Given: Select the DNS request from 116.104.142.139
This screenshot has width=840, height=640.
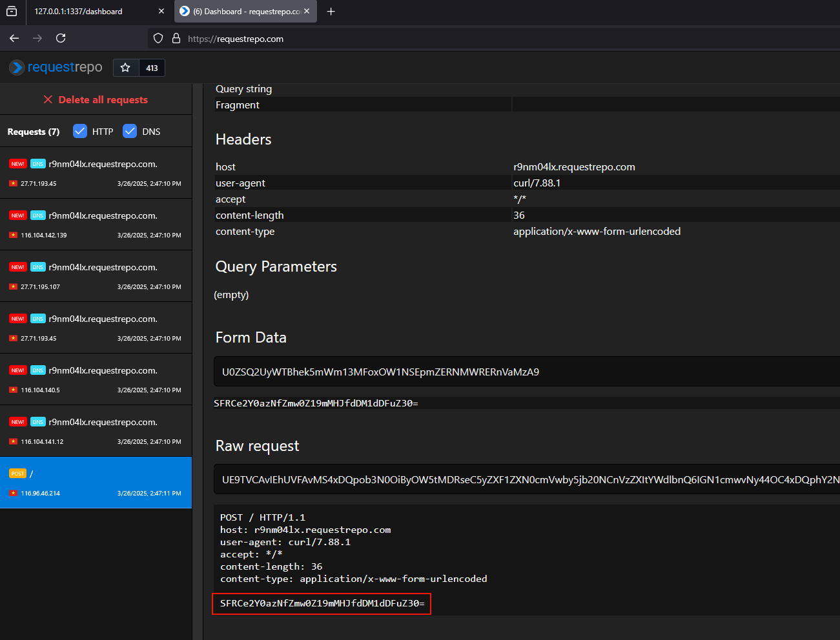Looking at the screenshot, I should pos(96,225).
